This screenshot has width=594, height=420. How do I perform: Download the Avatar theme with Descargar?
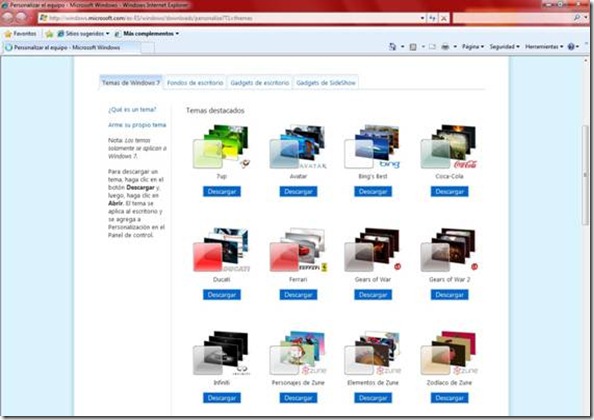[x=298, y=192]
